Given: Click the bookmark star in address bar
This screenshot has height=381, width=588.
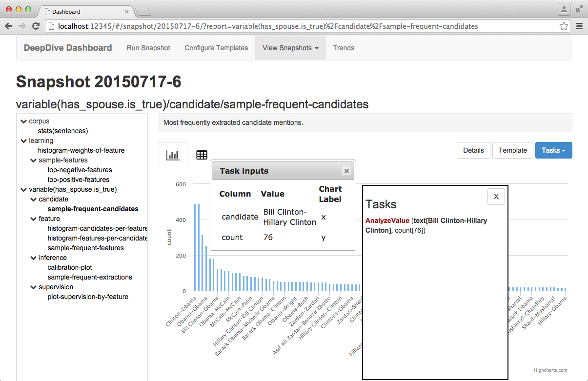Looking at the screenshot, I should click(x=564, y=26).
